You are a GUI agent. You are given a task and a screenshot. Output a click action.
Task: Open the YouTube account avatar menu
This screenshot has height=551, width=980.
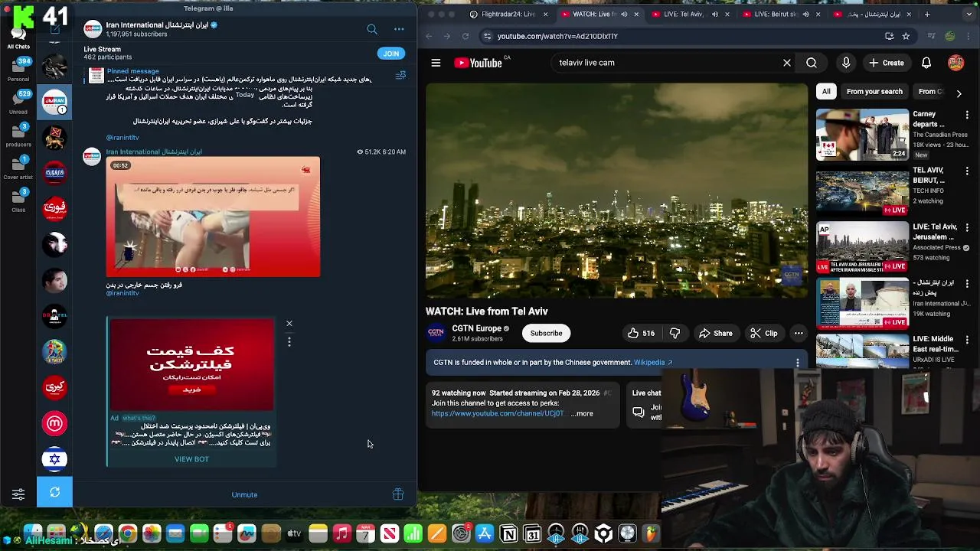click(956, 63)
